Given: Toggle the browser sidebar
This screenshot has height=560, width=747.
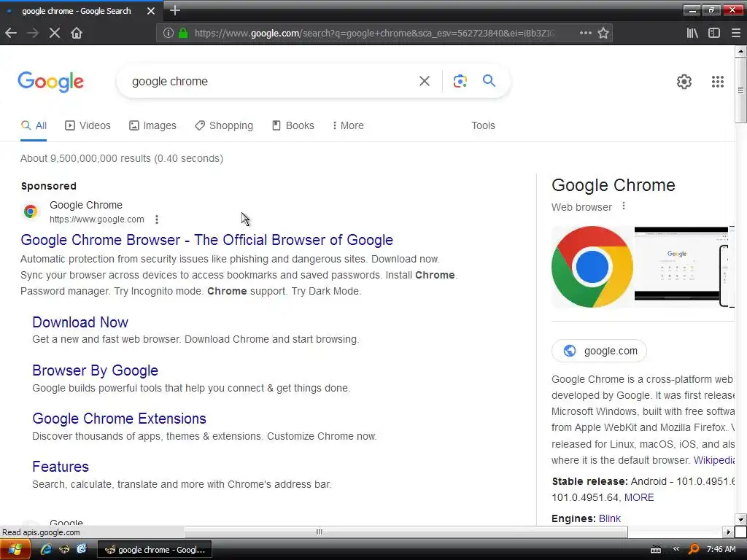Looking at the screenshot, I should [x=713, y=33].
